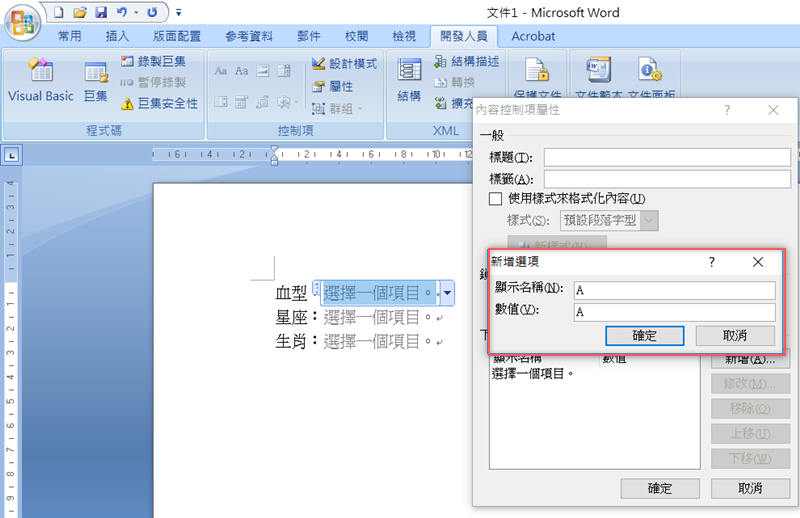Save the document using floppy disk icon
Viewport: 800px width, 518px height.
[101, 12]
